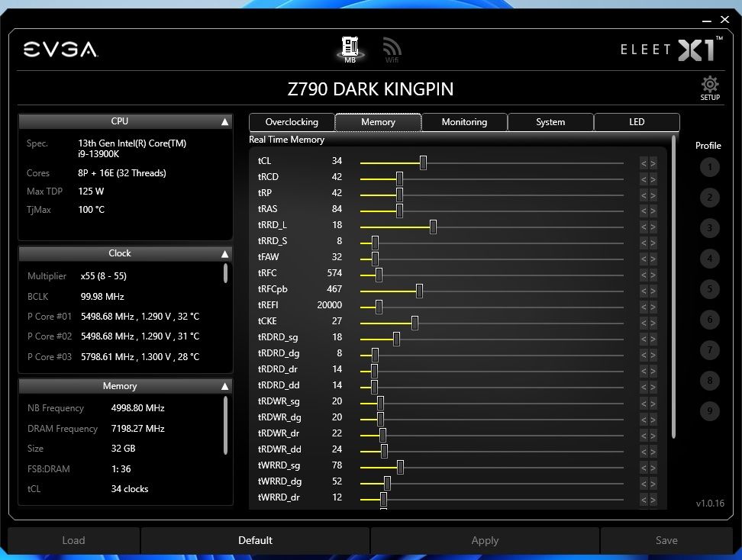
Task: Increase tRDWR_dr with right arrow
Action: point(653,436)
